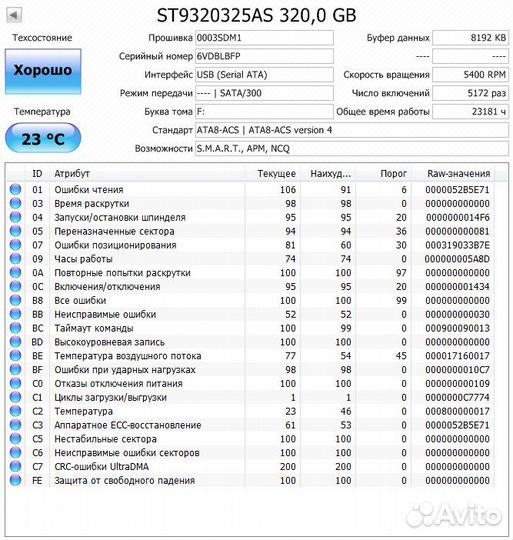Click status icon beside Нестабильные сектора
The image size is (513, 540).
(x=15, y=439)
